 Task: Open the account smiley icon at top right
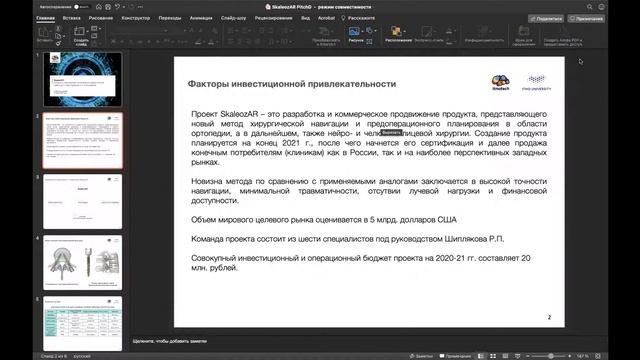click(x=601, y=7)
